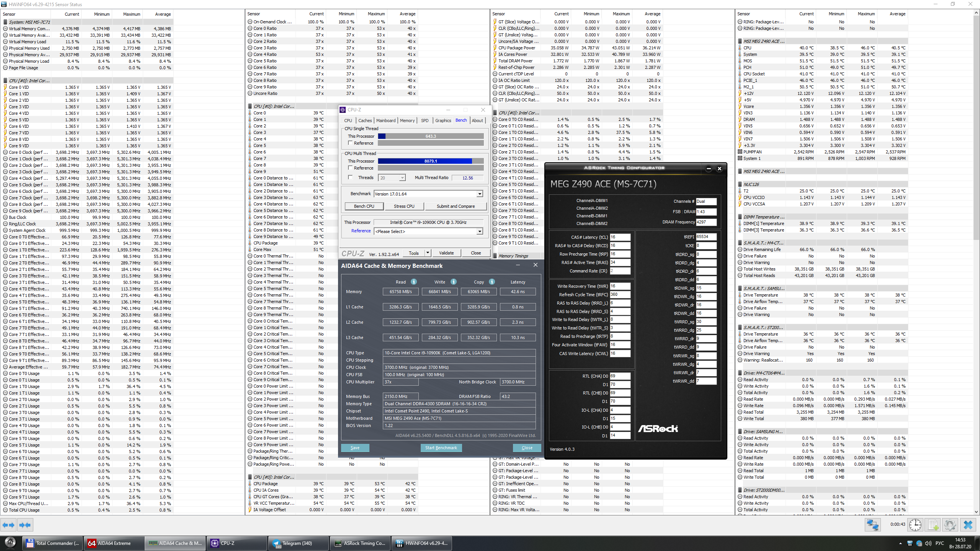This screenshot has width=980, height=551.
Task: Expand the Tools dropdown arrow in CPU-Z
Action: click(x=428, y=253)
